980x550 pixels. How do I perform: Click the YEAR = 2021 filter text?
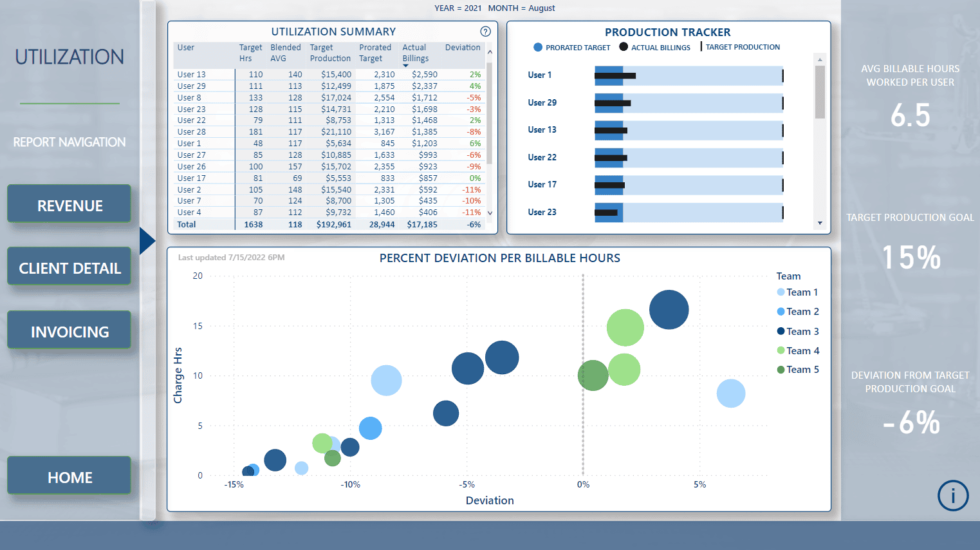pos(458,8)
